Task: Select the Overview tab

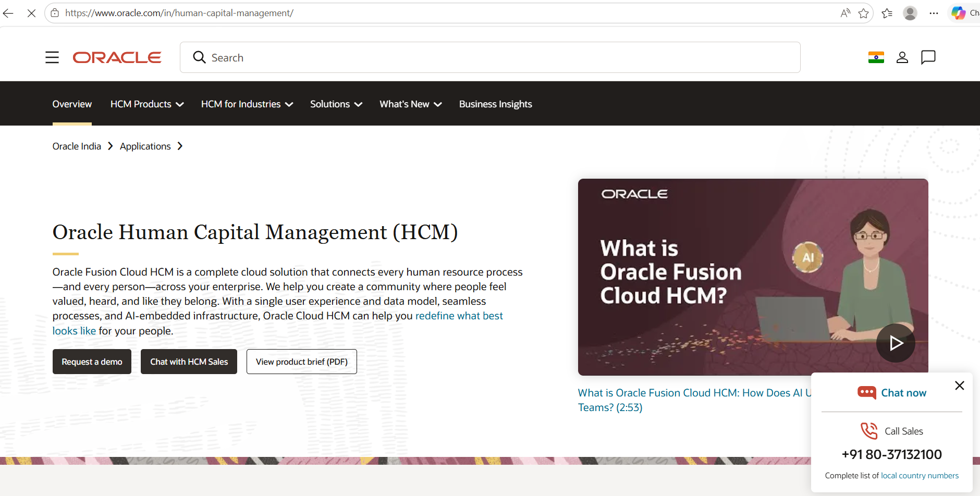Action: [72, 104]
